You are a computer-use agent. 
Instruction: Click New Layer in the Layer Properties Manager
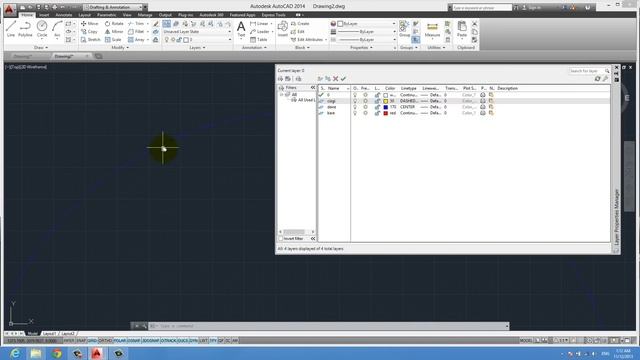(320, 79)
